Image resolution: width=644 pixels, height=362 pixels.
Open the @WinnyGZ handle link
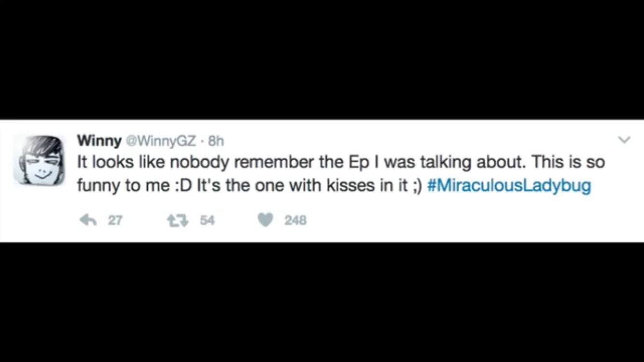[x=161, y=141]
